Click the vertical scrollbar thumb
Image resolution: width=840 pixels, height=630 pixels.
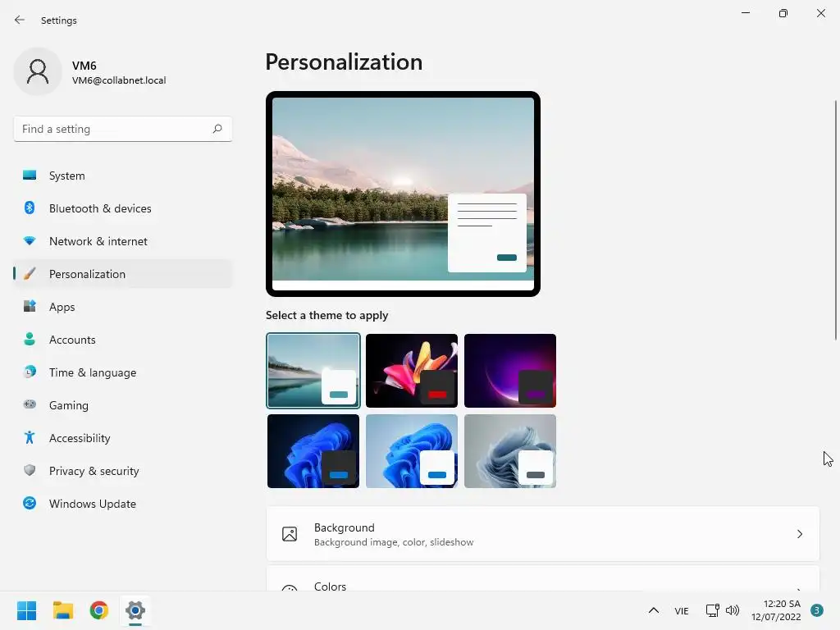[835, 220]
